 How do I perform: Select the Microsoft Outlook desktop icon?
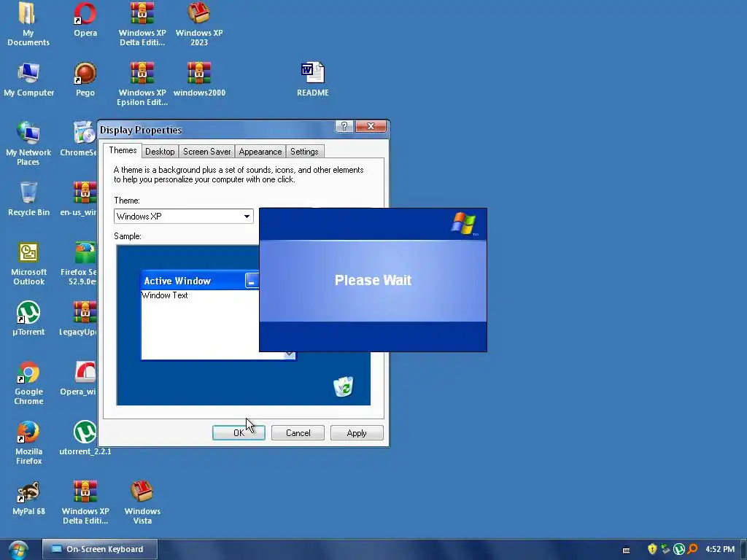click(28, 263)
